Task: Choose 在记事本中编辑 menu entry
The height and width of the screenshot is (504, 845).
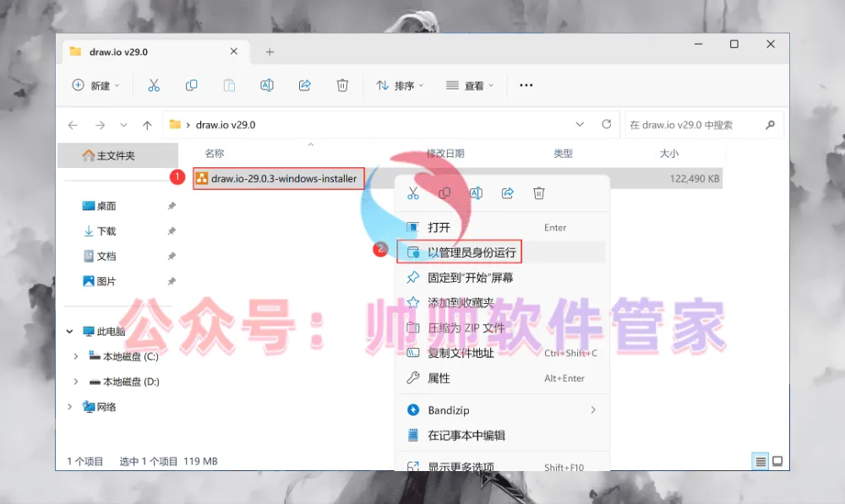Action: pos(502,435)
